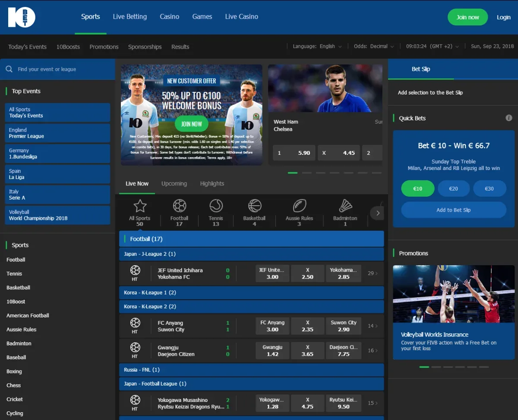
Task: Collapse Korea - K-League 2 group
Action: tap(251, 307)
